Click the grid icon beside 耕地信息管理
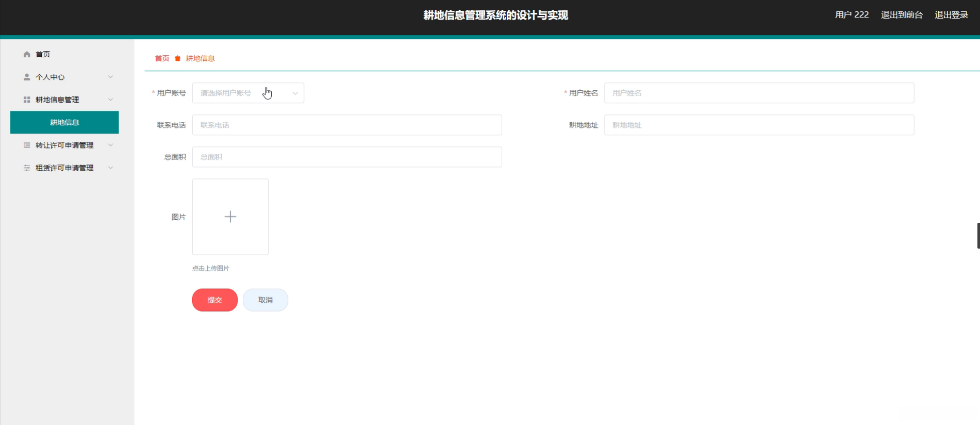The image size is (980, 425). pos(27,100)
